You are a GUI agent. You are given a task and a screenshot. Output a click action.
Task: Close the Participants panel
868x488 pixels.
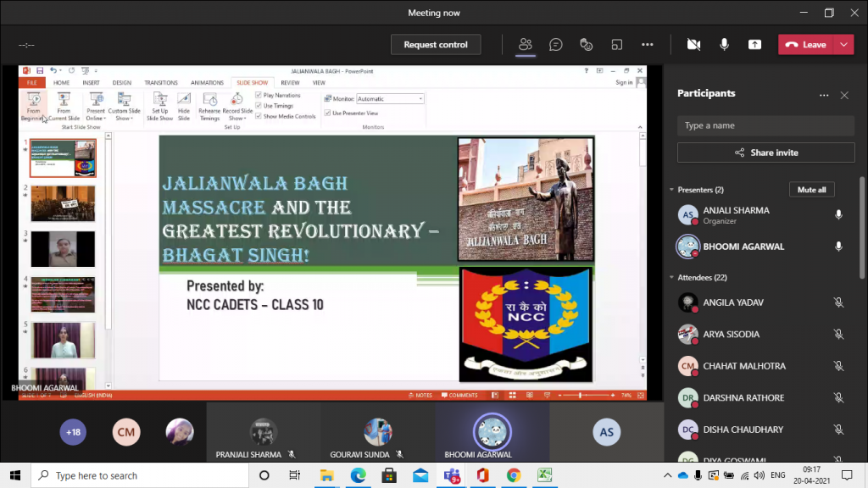point(844,96)
